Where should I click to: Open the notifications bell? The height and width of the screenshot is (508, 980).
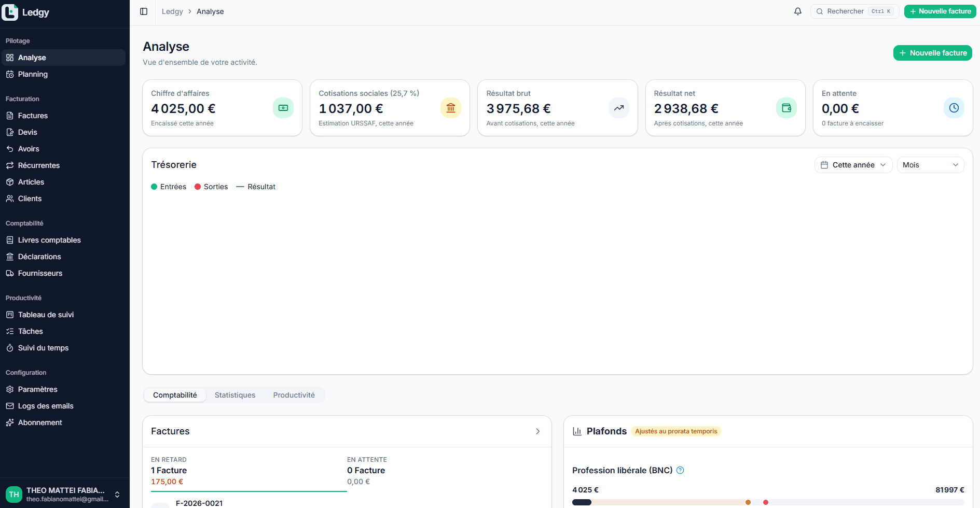pos(798,11)
